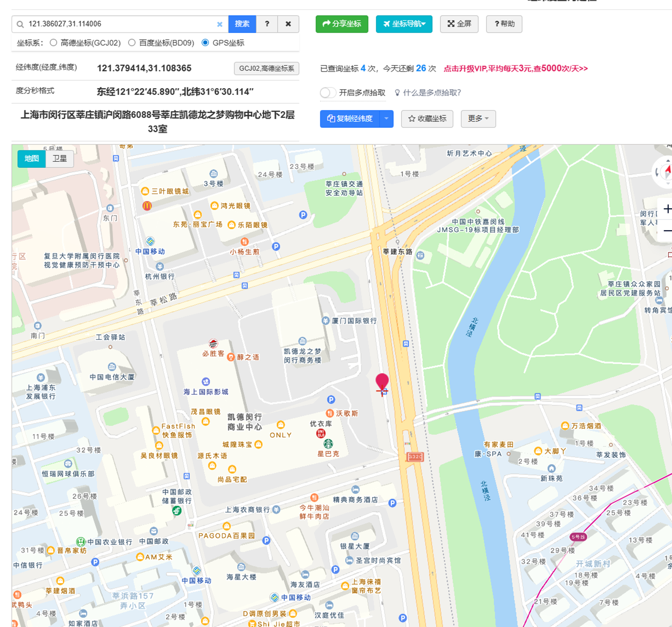Image resolution: width=672 pixels, height=627 pixels.
Task: Click into the coordinate search input field
Action: click(x=119, y=24)
